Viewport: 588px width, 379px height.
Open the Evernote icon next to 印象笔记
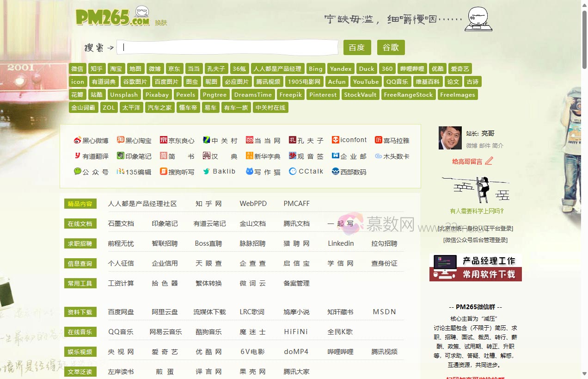(x=120, y=155)
